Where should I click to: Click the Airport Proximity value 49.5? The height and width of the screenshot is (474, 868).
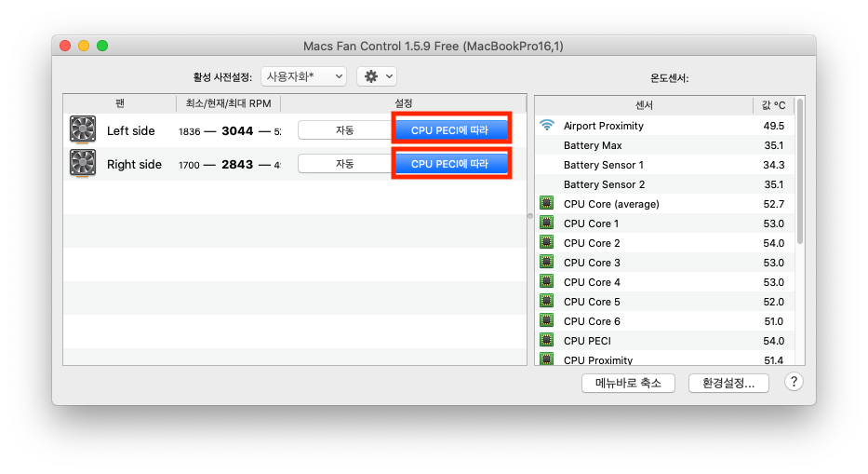[773, 126]
